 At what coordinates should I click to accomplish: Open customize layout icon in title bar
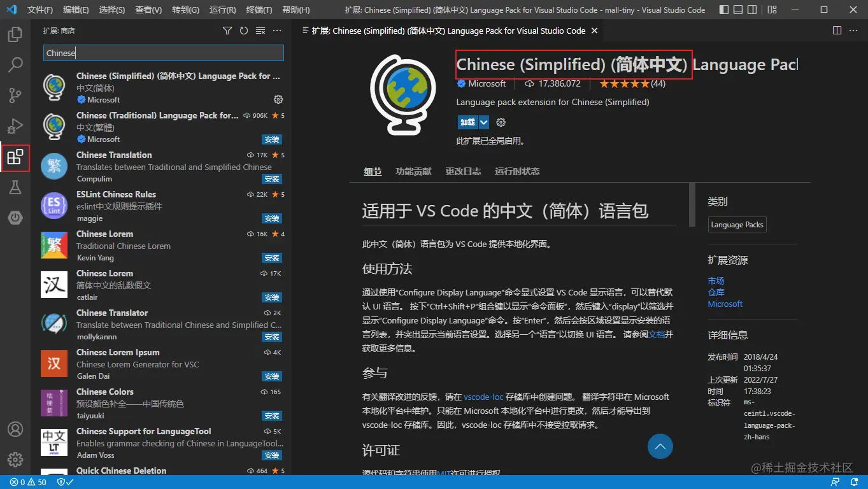[772, 10]
